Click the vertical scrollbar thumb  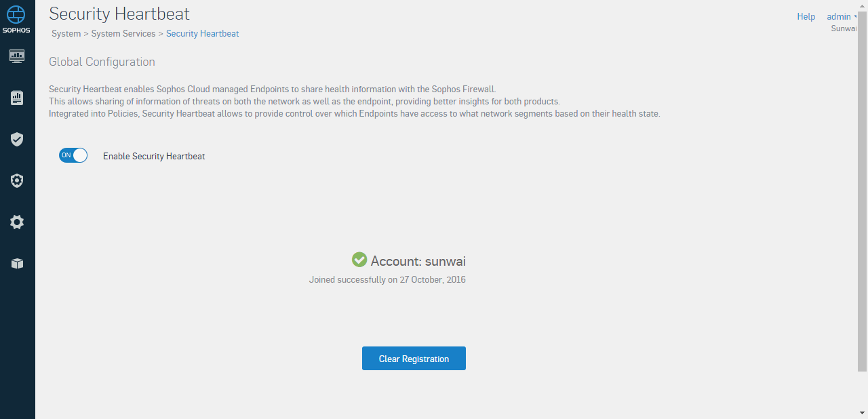coord(862,190)
